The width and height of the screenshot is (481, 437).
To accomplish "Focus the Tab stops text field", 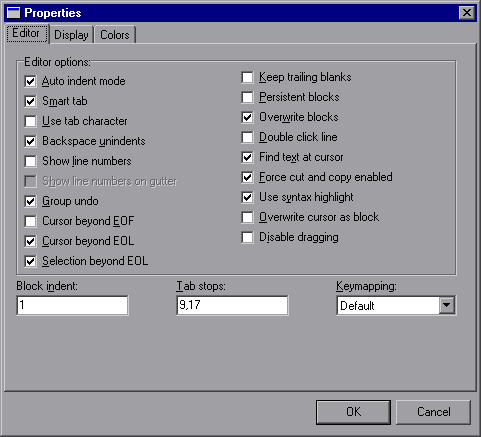I will pyautogui.click(x=232, y=305).
